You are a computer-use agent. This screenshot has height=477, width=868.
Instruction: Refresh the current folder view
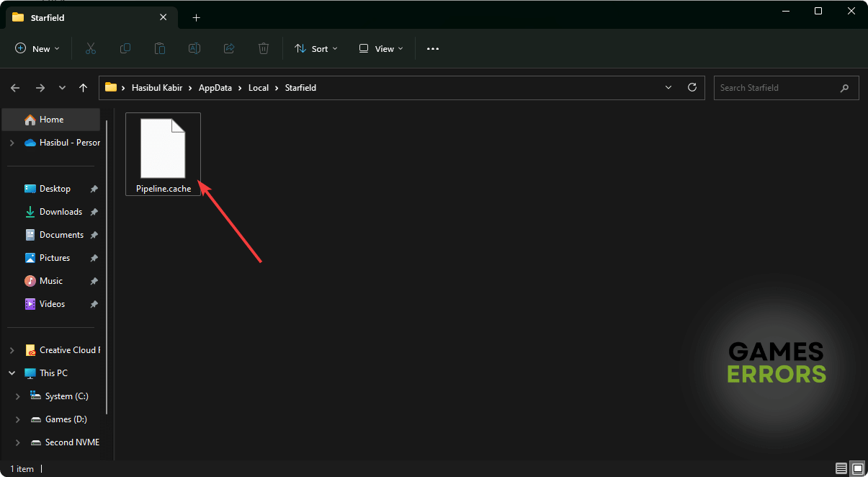(x=692, y=87)
